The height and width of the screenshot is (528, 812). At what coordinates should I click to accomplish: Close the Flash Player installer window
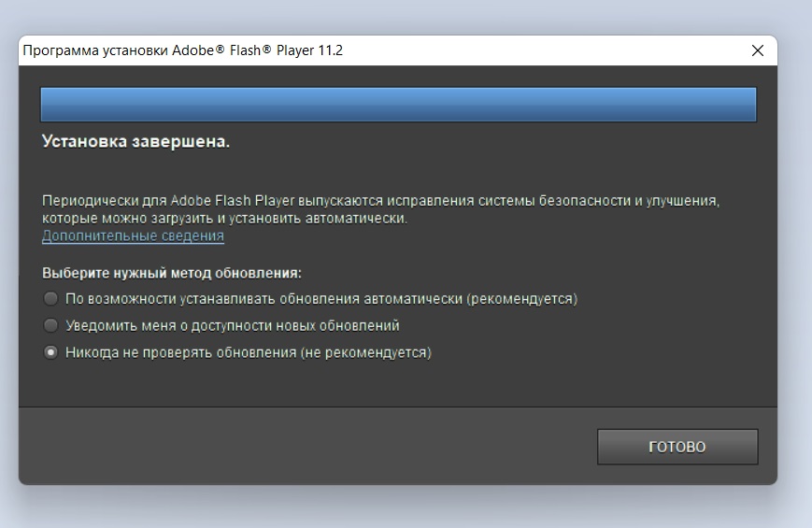click(x=757, y=50)
